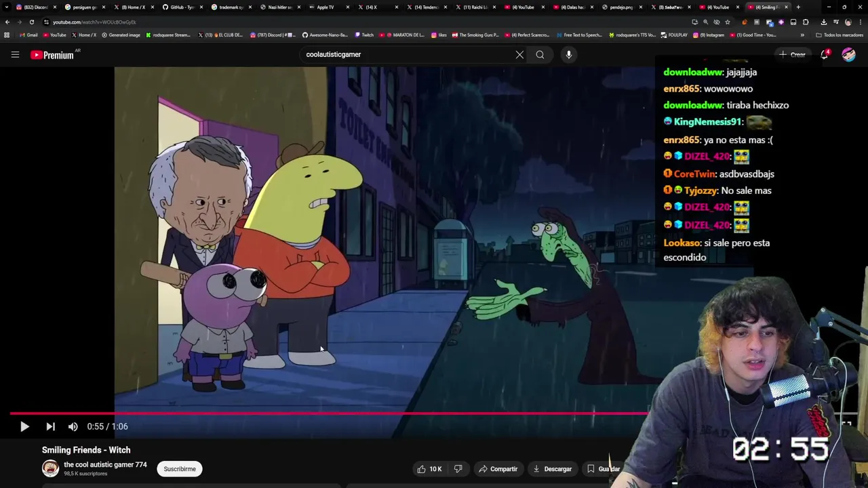Open the YouTube hamburger guide menu
The height and width of the screenshot is (488, 868).
[15, 54]
